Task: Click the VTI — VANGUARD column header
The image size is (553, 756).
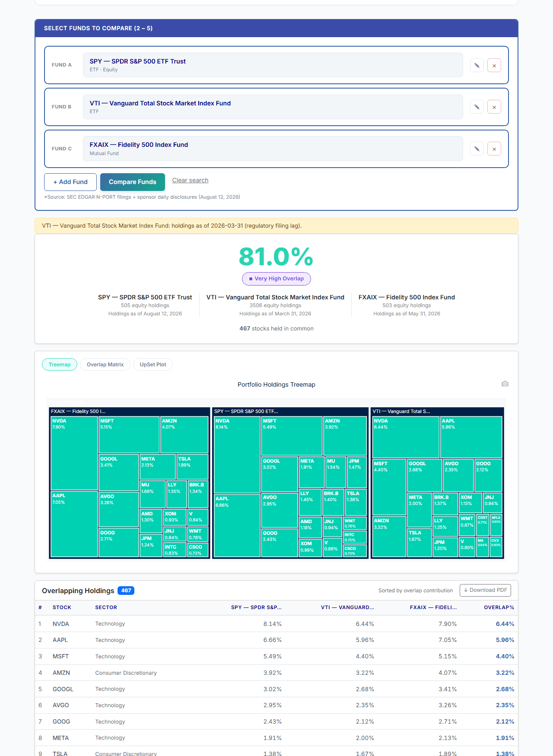Action: point(347,607)
